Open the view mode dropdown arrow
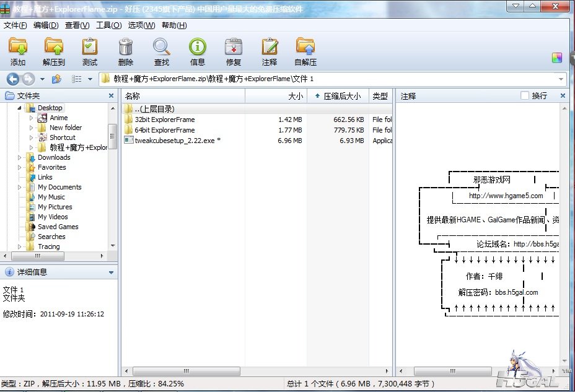Image resolution: width=575 pixels, height=392 pixels. click(90, 79)
